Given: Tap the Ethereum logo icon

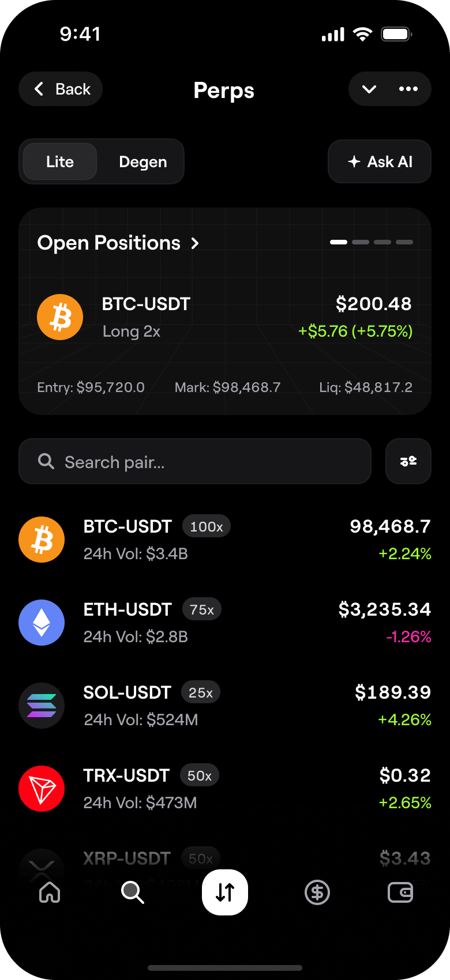Looking at the screenshot, I should click(42, 623).
